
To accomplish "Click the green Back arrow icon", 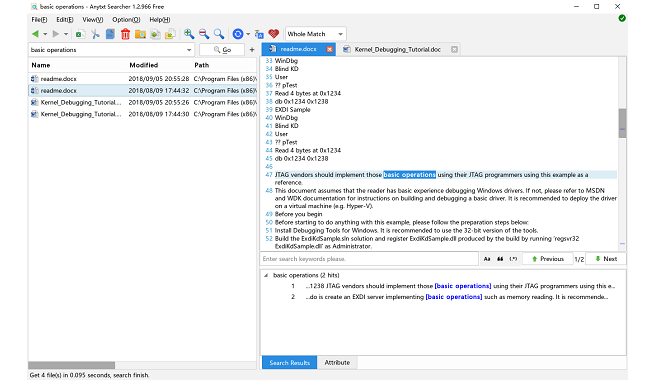I will point(35,34).
